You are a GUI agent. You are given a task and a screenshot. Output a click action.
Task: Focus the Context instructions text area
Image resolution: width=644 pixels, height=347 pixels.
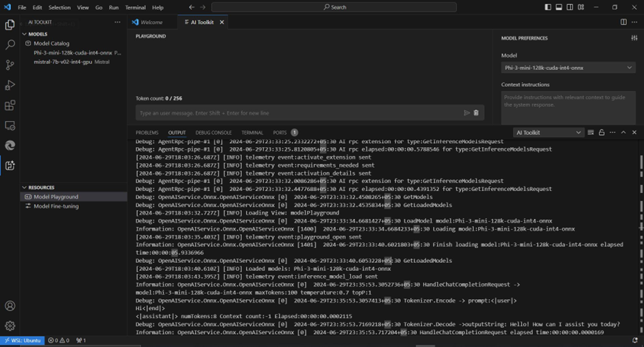[568, 107]
